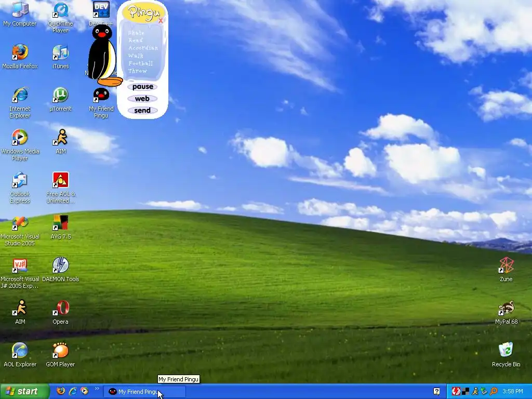Select the Windows Media Player desktop icon
Screen dimensions: 532x399
click(x=20, y=145)
